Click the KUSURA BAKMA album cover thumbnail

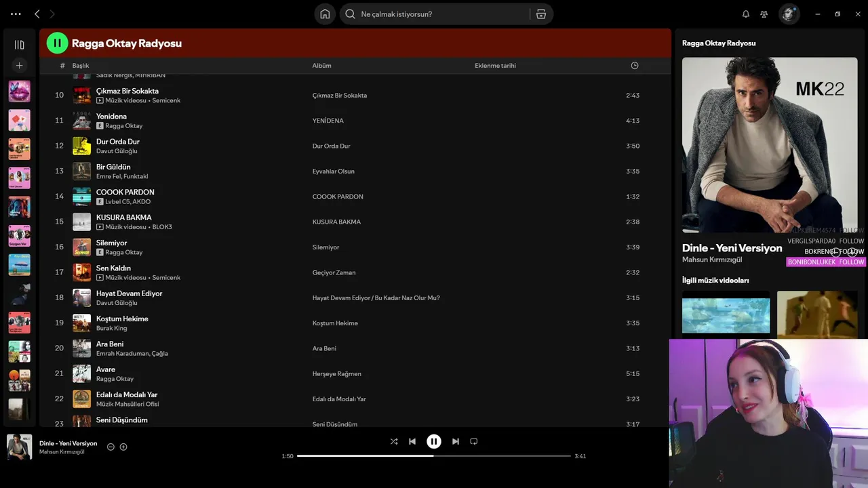pyautogui.click(x=81, y=222)
